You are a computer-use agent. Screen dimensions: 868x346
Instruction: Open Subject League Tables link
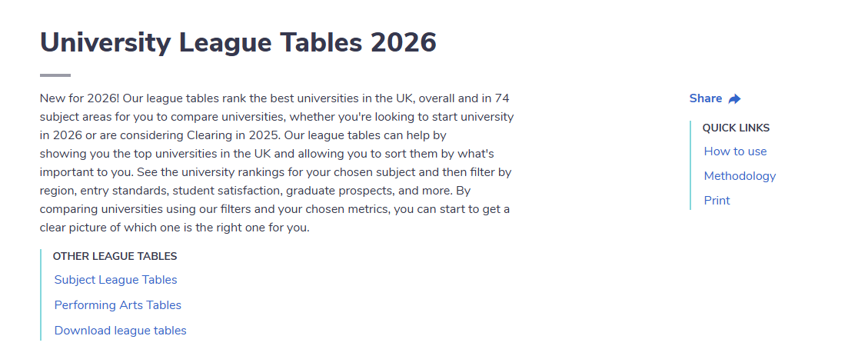tap(115, 280)
